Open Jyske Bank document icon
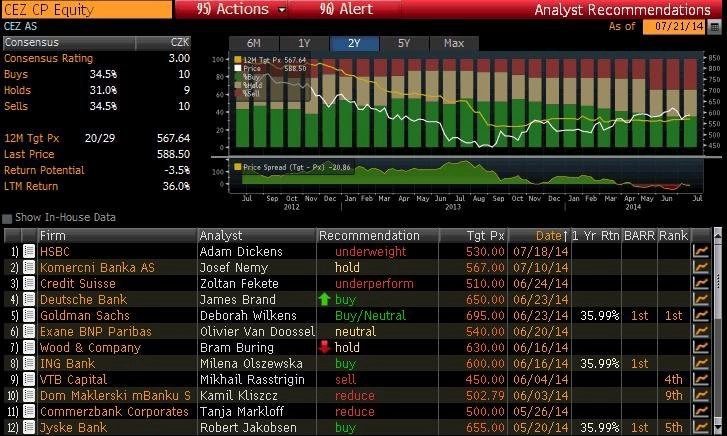 [x=29, y=427]
